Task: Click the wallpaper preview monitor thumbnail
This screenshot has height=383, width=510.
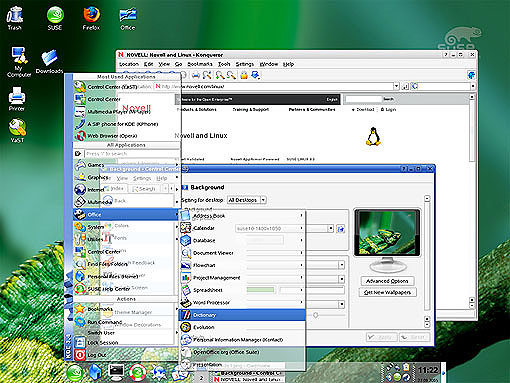Action: (x=387, y=240)
